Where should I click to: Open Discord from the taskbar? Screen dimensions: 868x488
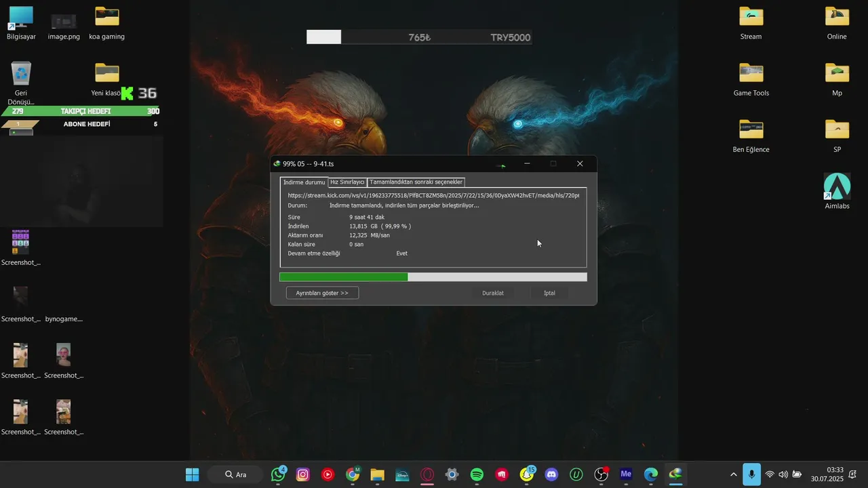551,474
